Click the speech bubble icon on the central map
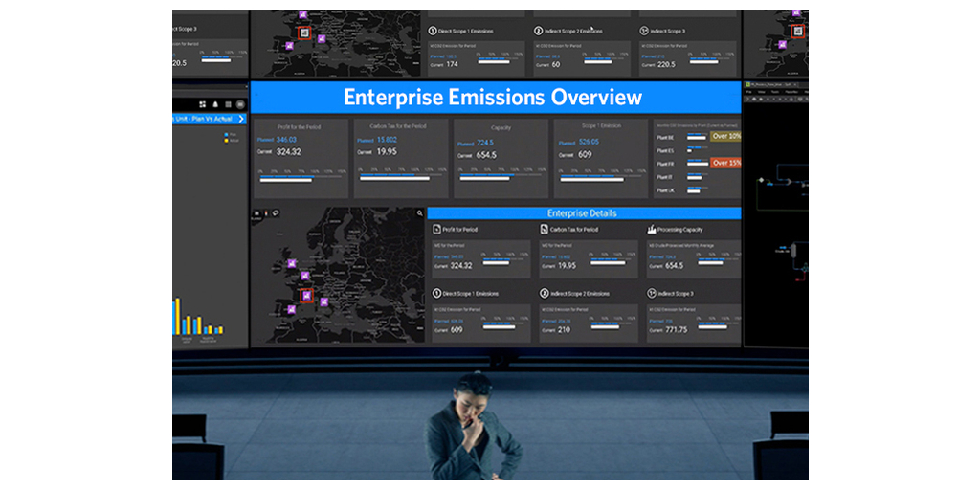 pos(276,212)
